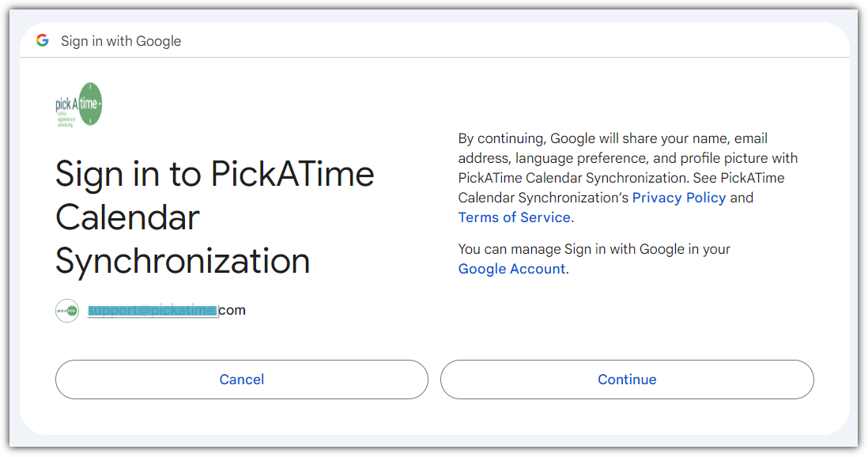
Task: Click the "Sign in to PickATime" heading line
Action: coord(214,174)
